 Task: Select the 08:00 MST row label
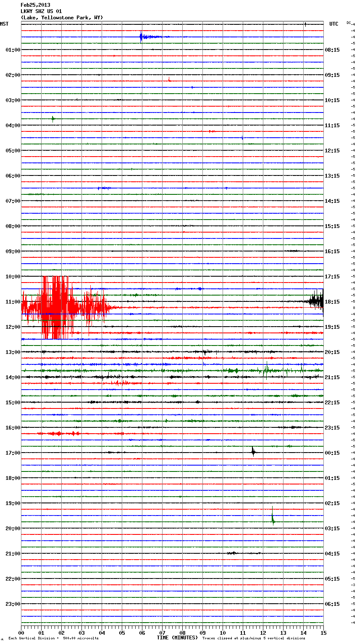coord(13,226)
